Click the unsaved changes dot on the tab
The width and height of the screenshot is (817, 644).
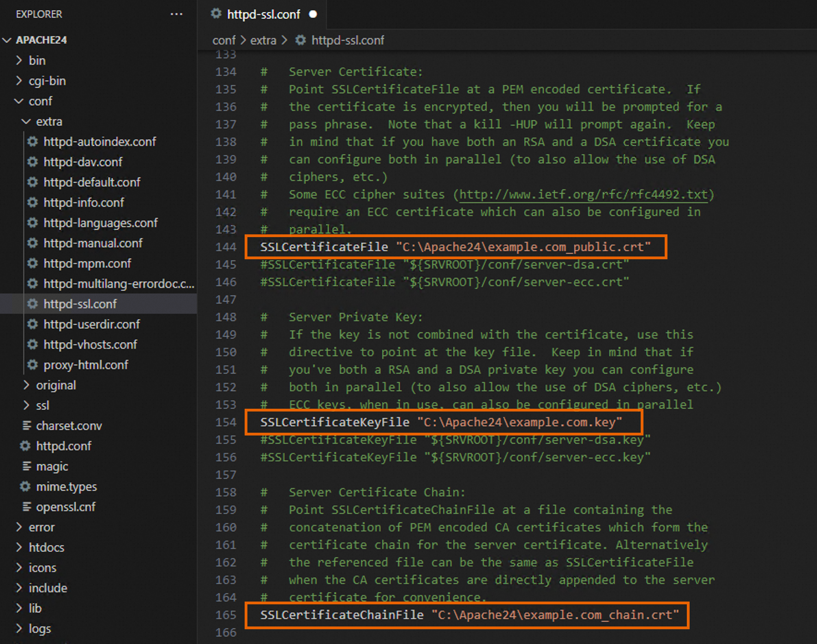coord(313,14)
